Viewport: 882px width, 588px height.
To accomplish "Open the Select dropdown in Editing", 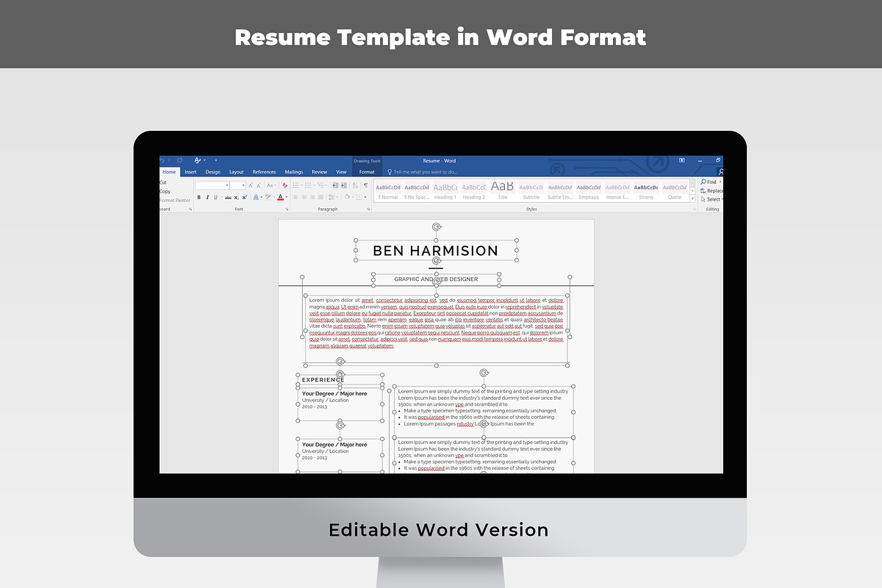I will click(x=712, y=199).
